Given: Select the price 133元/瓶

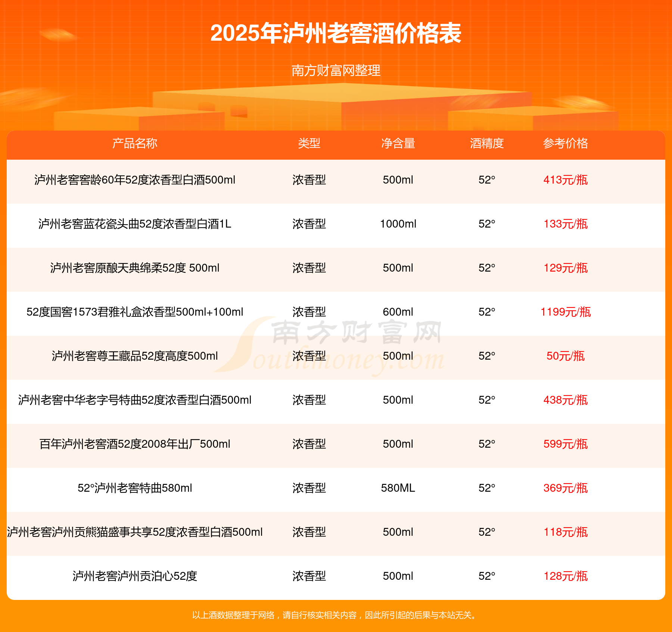Looking at the screenshot, I should click(x=566, y=224).
